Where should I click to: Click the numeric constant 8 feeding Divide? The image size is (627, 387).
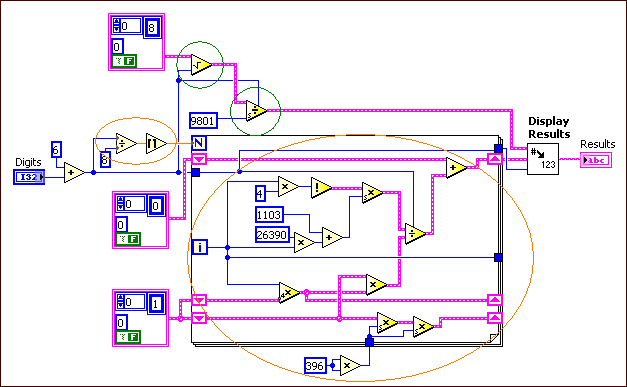[x=105, y=160]
